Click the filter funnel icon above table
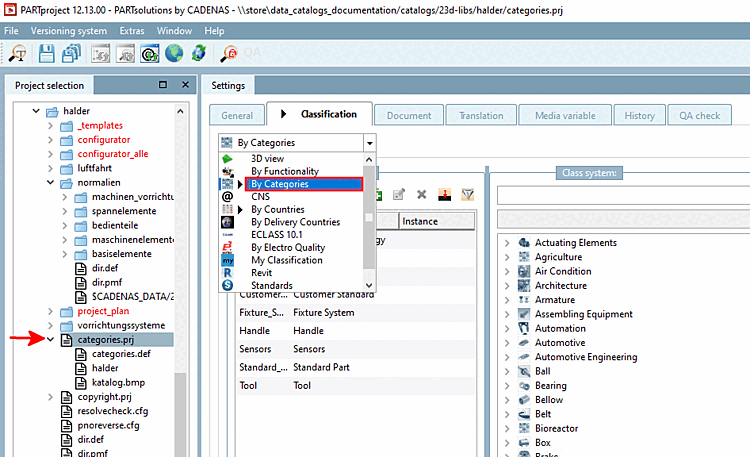This screenshot has width=750, height=457. [467, 194]
